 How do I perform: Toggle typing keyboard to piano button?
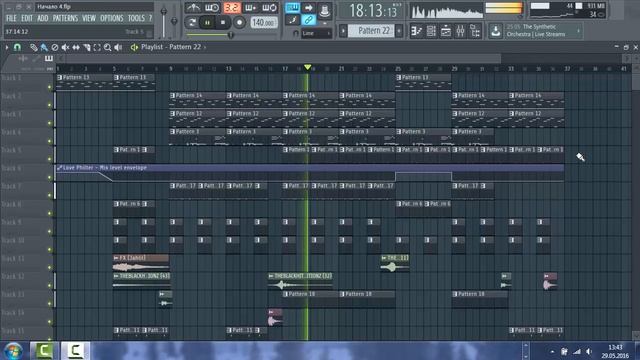pyautogui.click(x=292, y=7)
